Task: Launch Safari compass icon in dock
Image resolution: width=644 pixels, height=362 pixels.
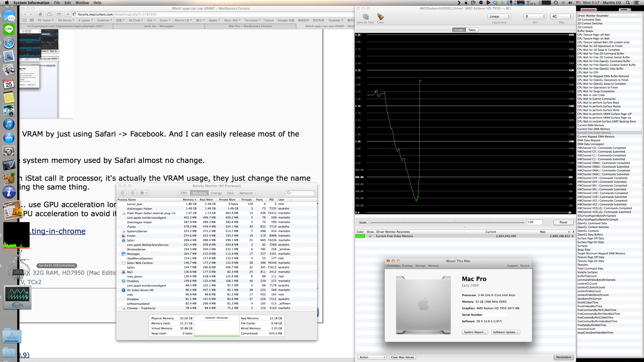Action: 9,43
